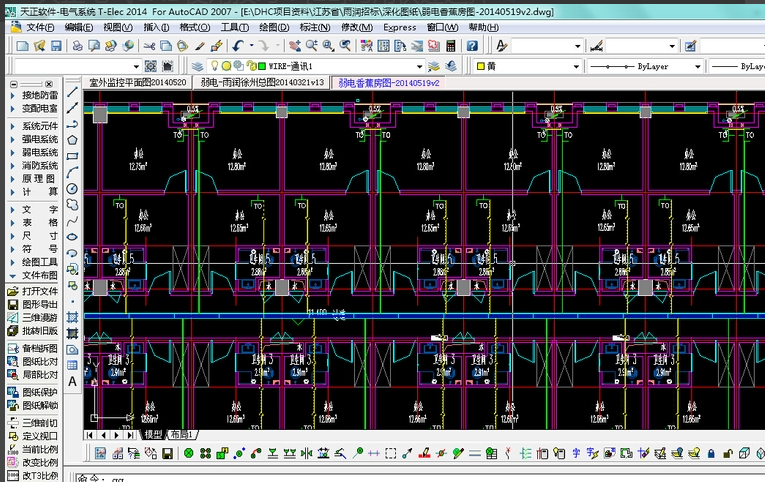Switch to 弱电-雨润徐州总图20140321v13 drawing tab
The width and height of the screenshot is (765, 482).
262,82
